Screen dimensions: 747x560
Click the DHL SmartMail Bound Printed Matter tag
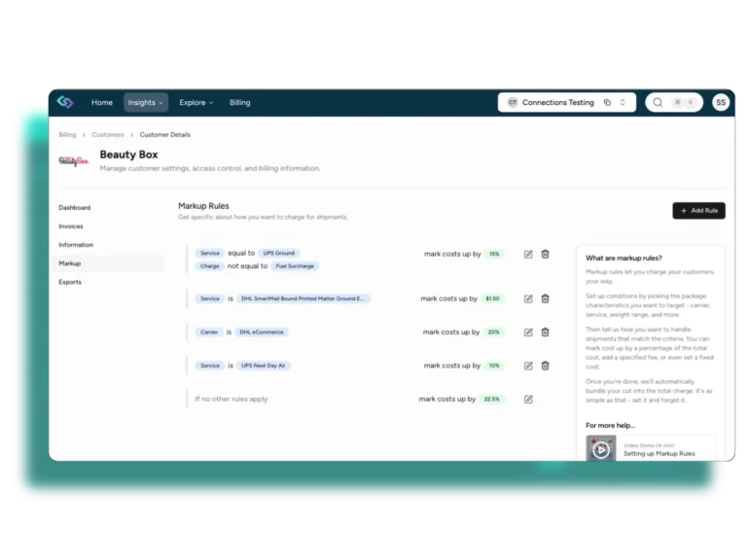point(303,298)
